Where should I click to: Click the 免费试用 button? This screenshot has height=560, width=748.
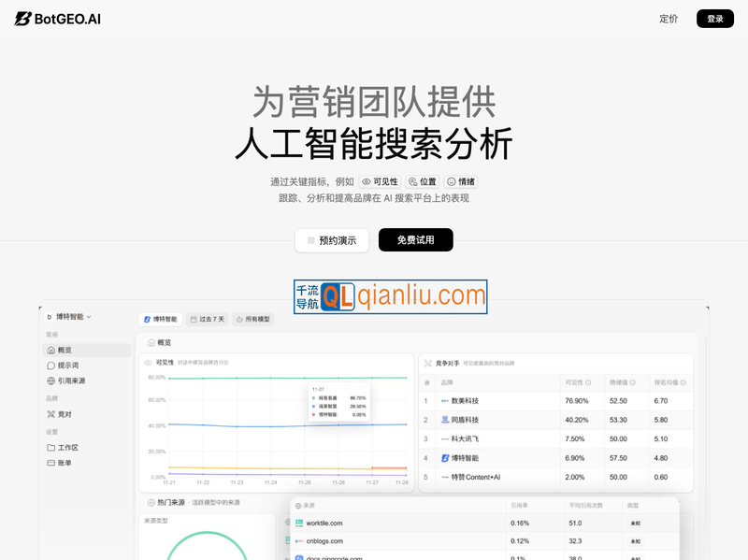point(415,240)
